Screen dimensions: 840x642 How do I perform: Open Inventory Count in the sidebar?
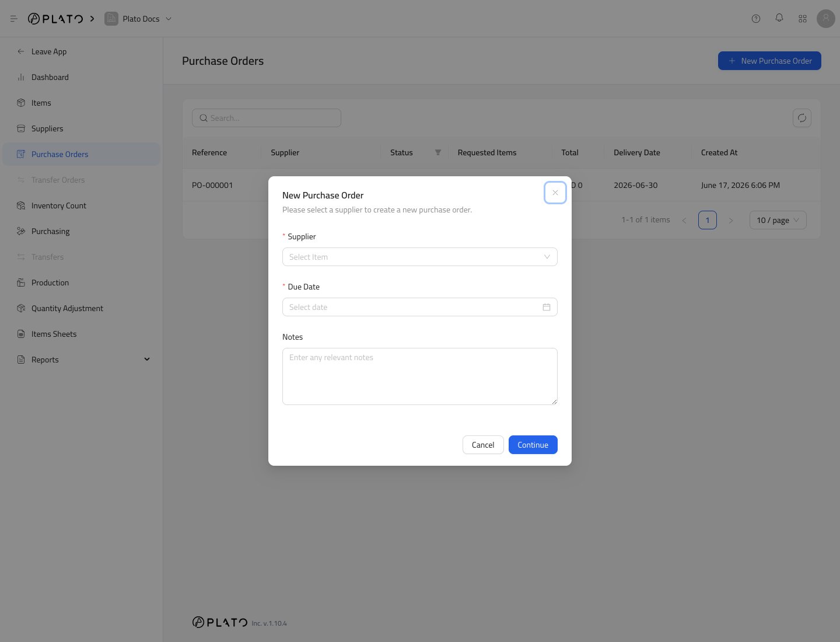(81, 205)
